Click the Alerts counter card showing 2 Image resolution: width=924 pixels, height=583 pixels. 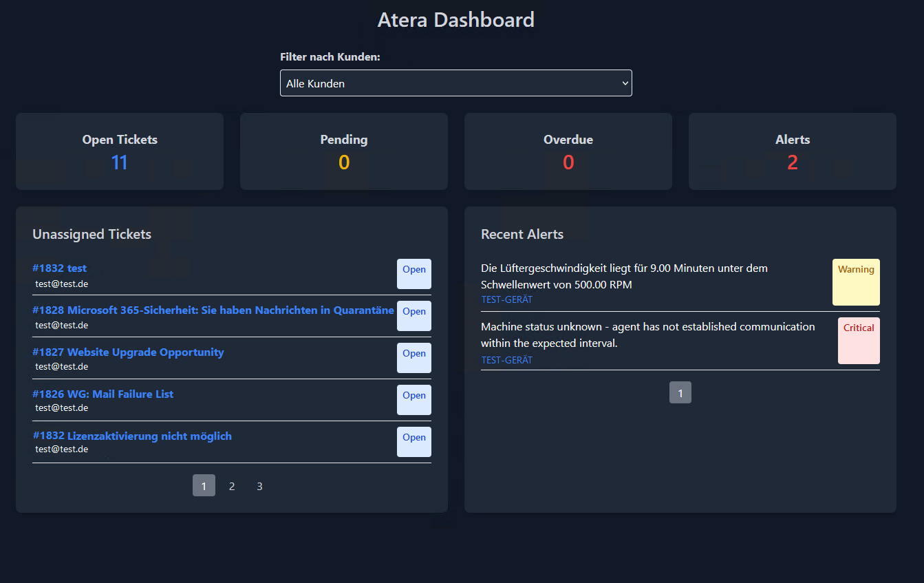(792, 151)
